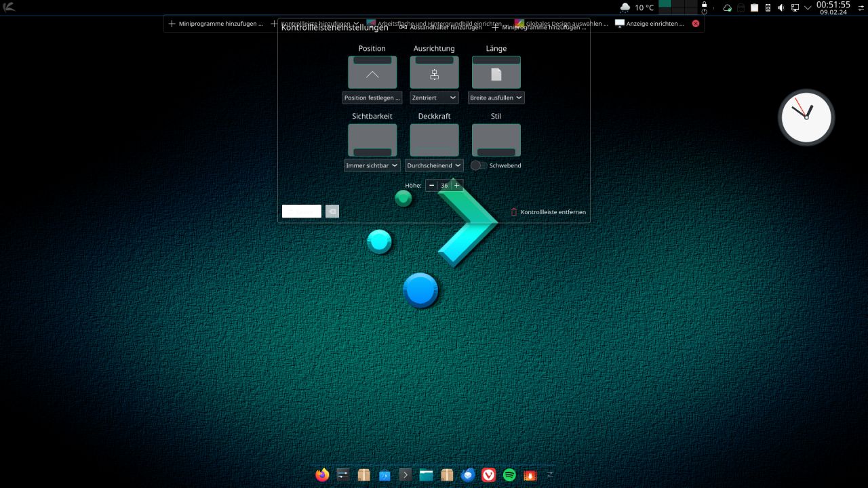Launch Vivaldi browser from the dock
Screen dimensions: 868x488
coord(488,475)
